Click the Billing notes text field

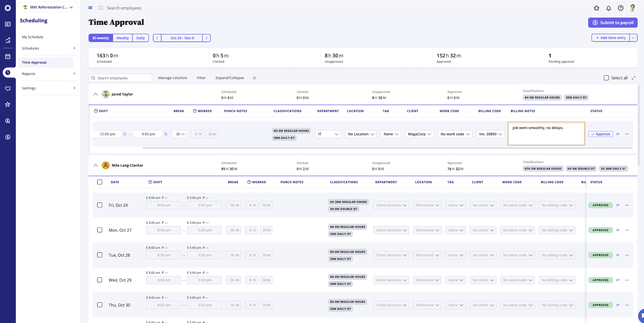[546, 133]
